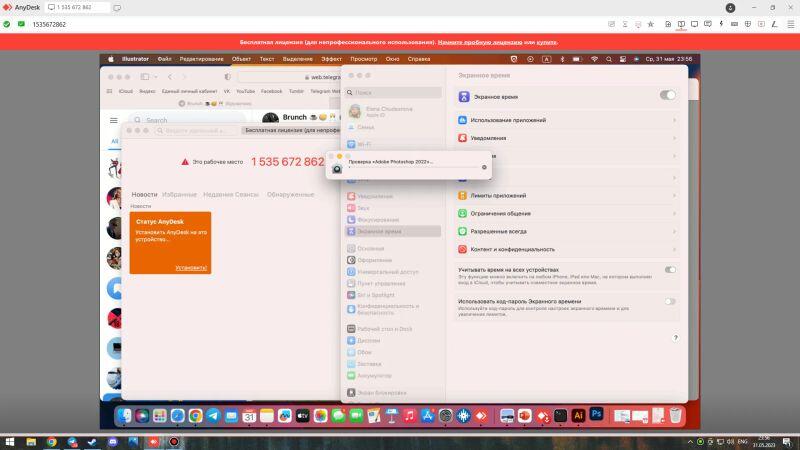Viewport: 800px width, 450px height.
Task: Open Illustrator from the Dock
Action: (577, 414)
